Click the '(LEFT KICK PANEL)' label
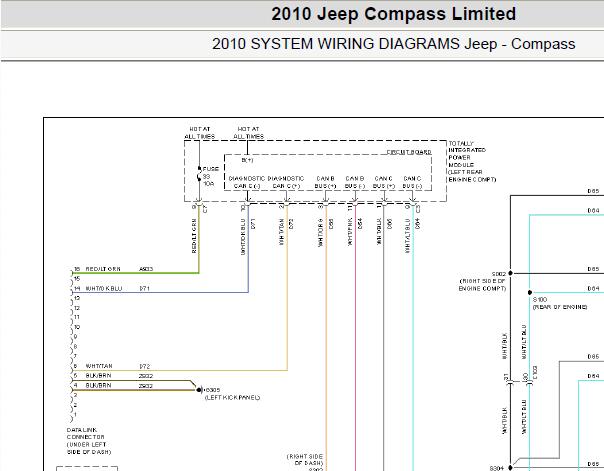 click(x=232, y=397)
